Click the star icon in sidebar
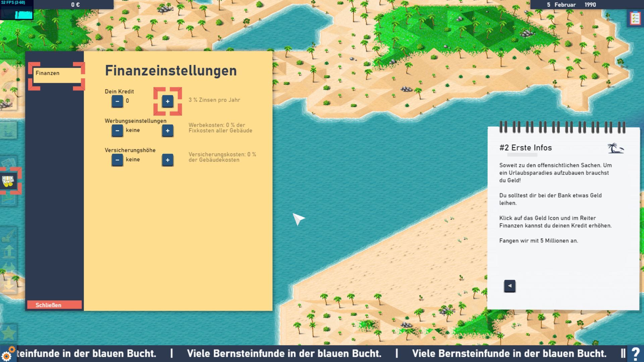Image resolution: width=644 pixels, height=362 pixels. click(8, 333)
